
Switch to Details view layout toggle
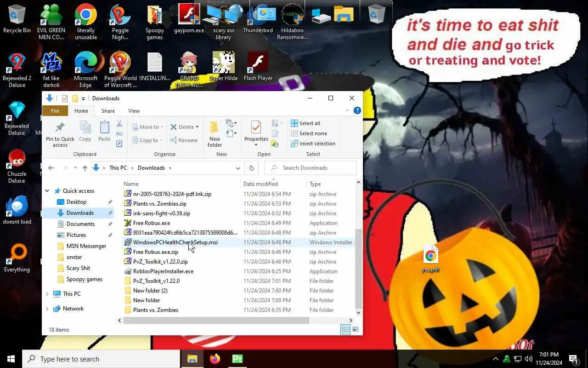coord(345,329)
